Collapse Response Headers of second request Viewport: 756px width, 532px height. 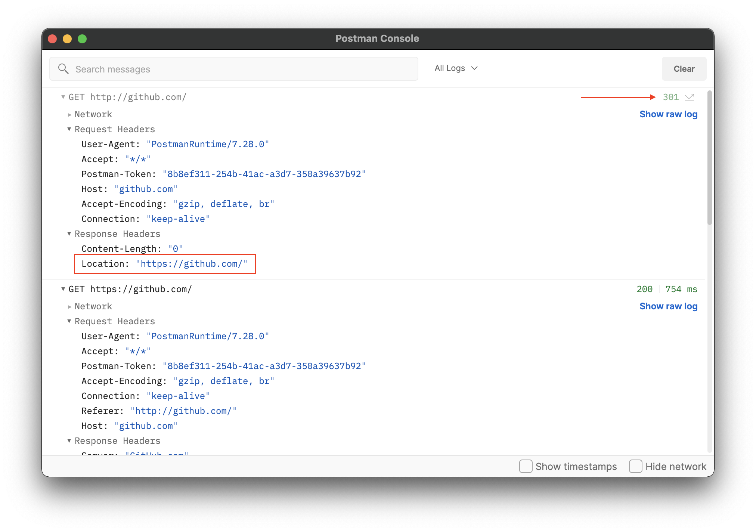pos(69,440)
